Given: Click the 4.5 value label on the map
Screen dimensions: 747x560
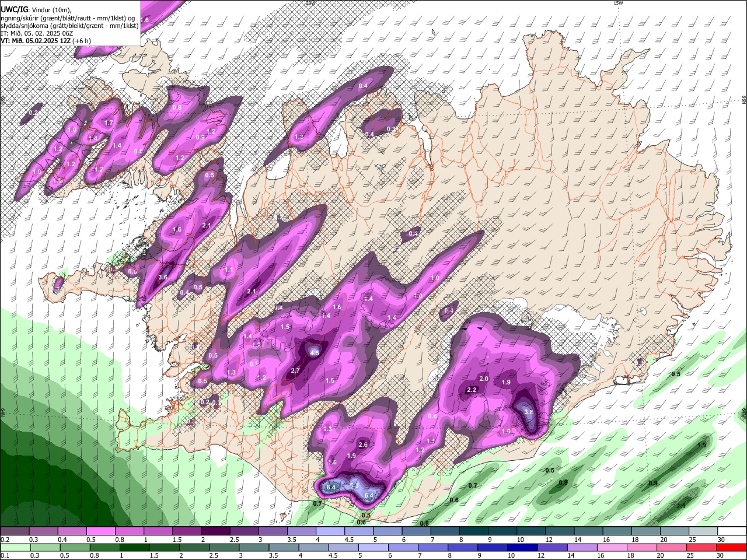Looking at the screenshot, I should tap(315, 353).
